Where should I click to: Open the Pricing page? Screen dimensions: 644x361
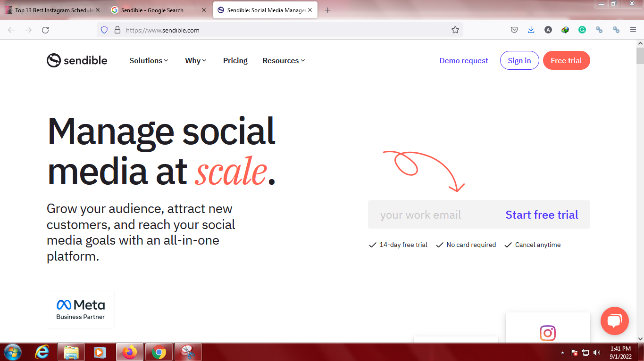click(235, 60)
